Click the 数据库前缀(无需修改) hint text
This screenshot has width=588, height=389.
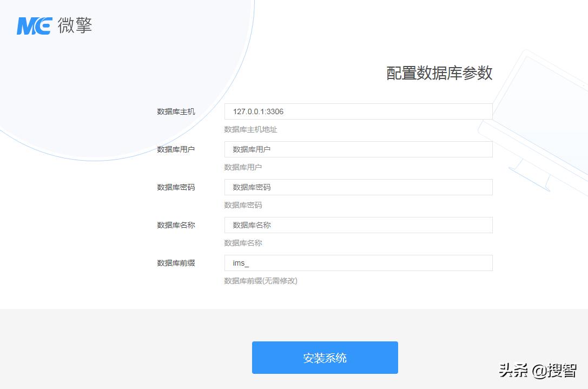point(261,280)
